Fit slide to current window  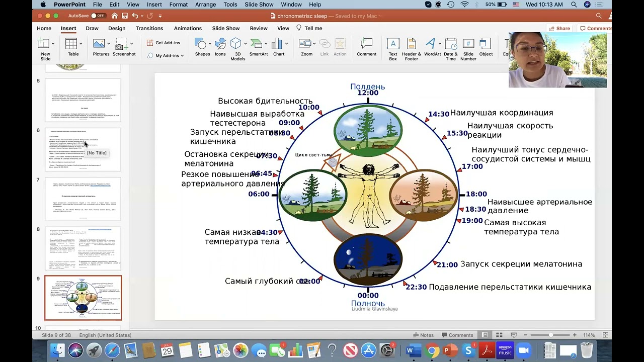click(x=606, y=335)
